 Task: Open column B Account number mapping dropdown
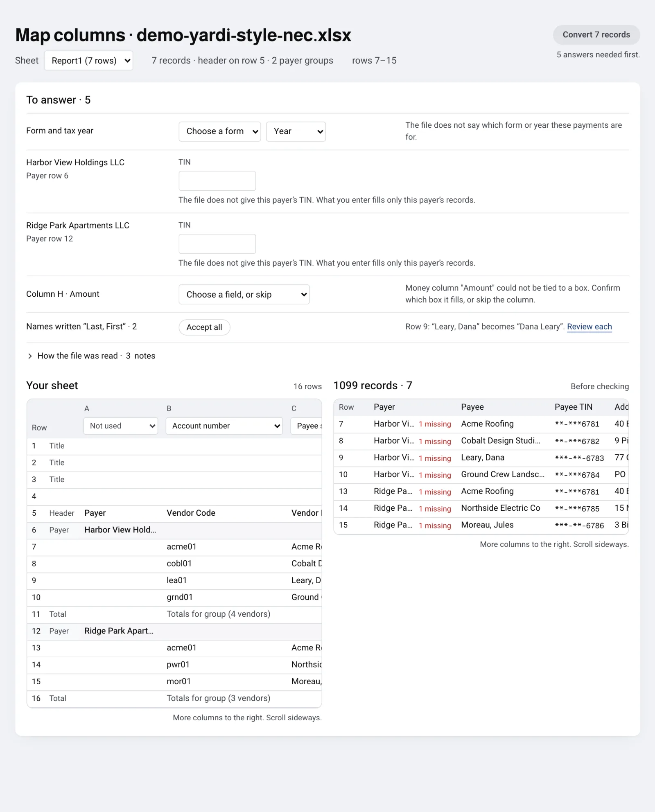click(224, 426)
